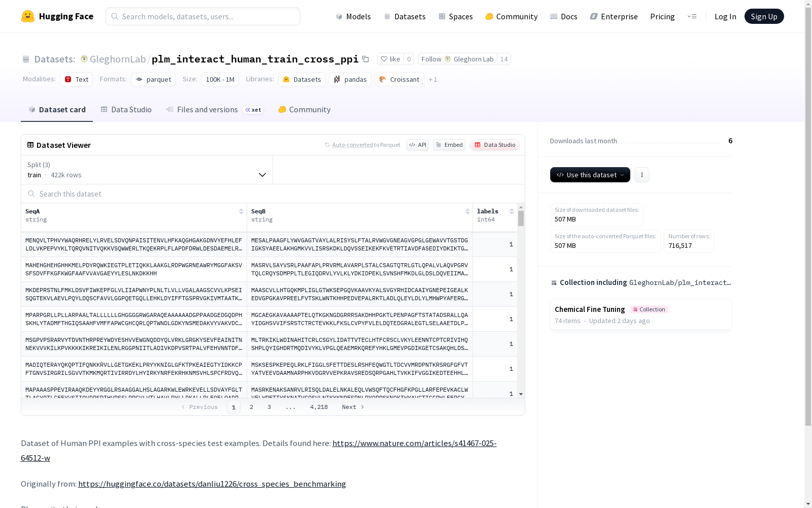The width and height of the screenshot is (812, 508).
Task: Switch to the Files and versions tab
Action: [215, 110]
